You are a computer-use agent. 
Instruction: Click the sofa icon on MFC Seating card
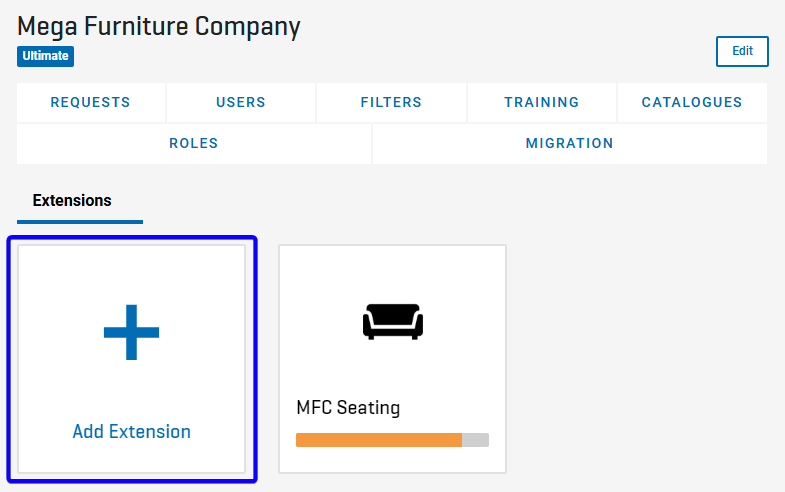(393, 322)
